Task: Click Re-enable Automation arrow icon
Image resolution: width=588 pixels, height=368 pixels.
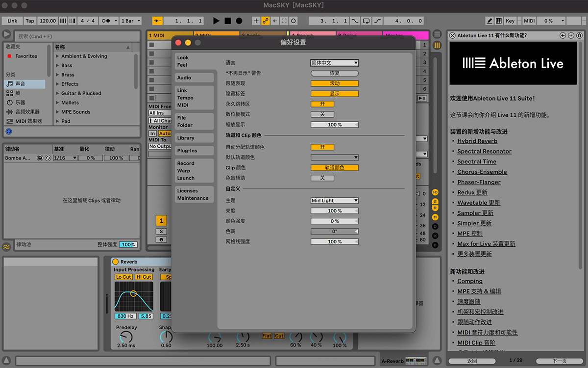Action: (275, 21)
